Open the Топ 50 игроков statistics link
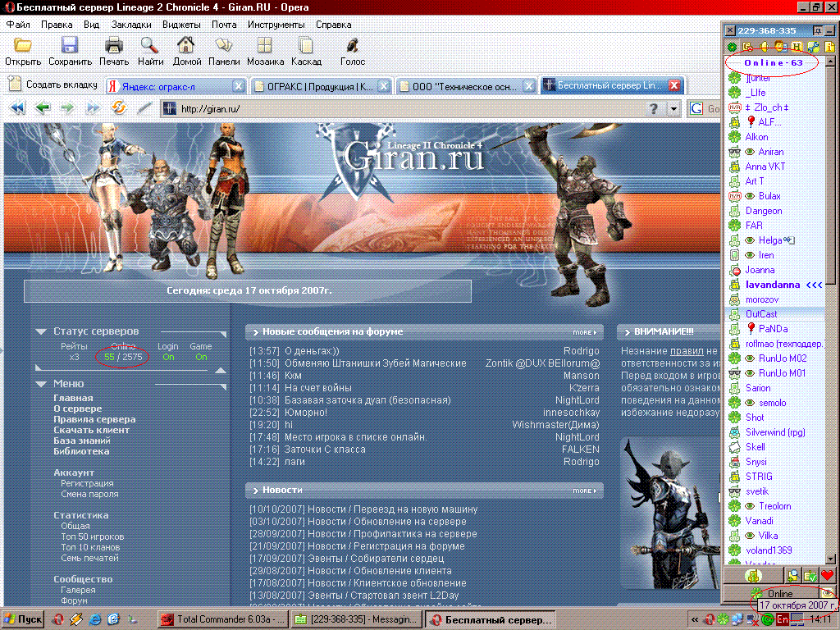This screenshot has height=630, width=840. coord(92,536)
